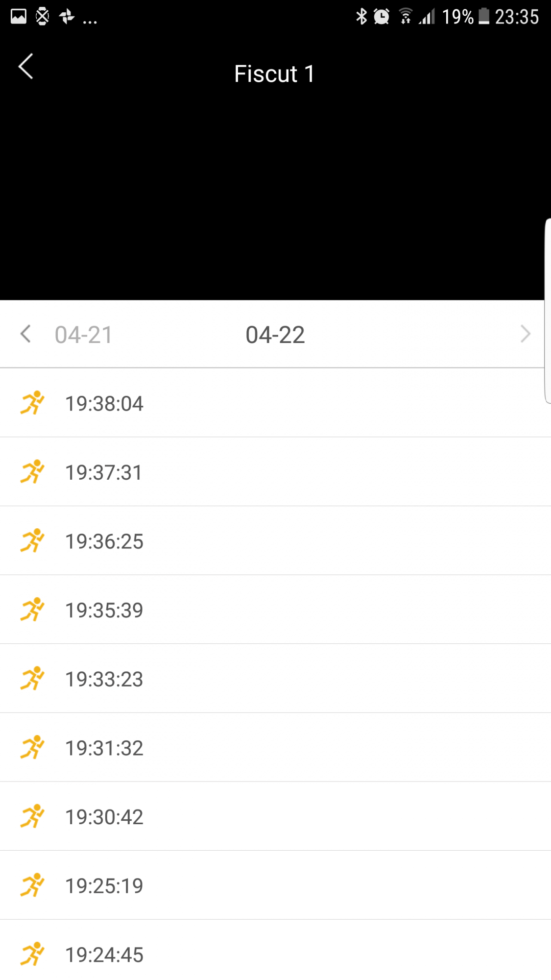Click the running-man icon at 19:31:32
Viewport: 551px width, 980px height.
pos(32,748)
